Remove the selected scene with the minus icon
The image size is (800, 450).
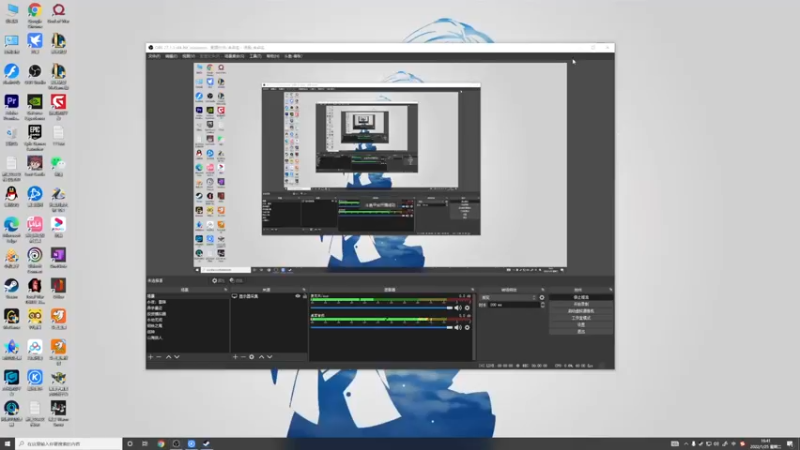[x=159, y=357]
